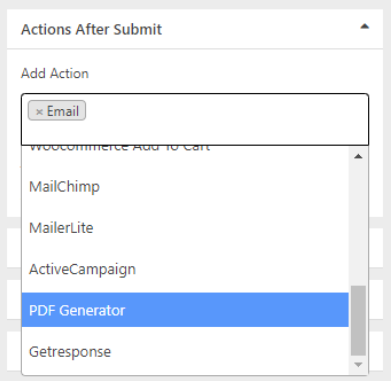Collapse the Actions After Submit panel arrow
Screen dimensions: 391x381
click(x=365, y=26)
